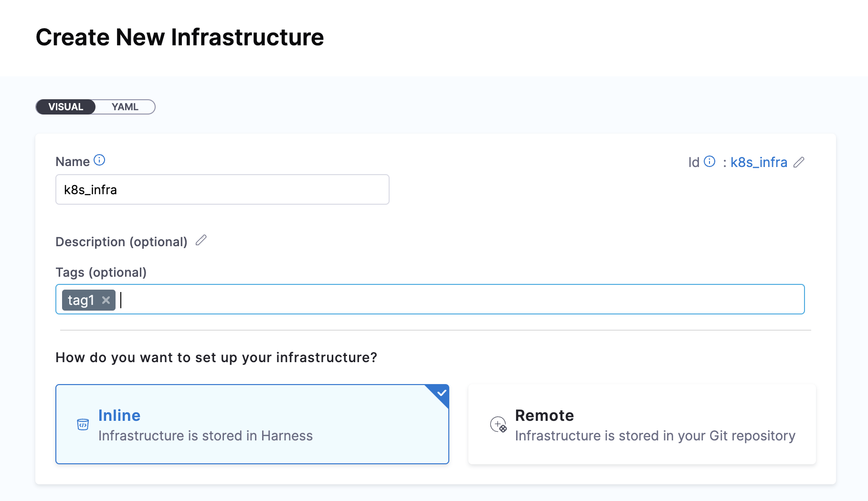The height and width of the screenshot is (501, 868).
Task: Remove tag1 with its X icon
Action: point(106,300)
